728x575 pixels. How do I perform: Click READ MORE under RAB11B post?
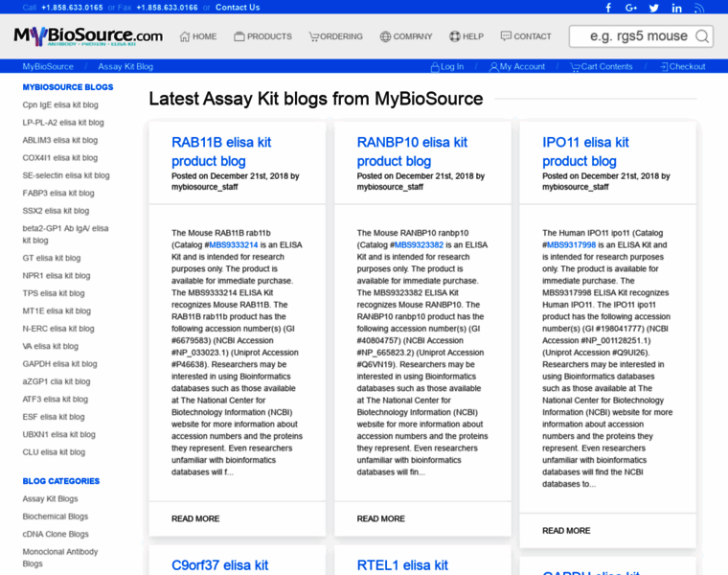(x=195, y=518)
